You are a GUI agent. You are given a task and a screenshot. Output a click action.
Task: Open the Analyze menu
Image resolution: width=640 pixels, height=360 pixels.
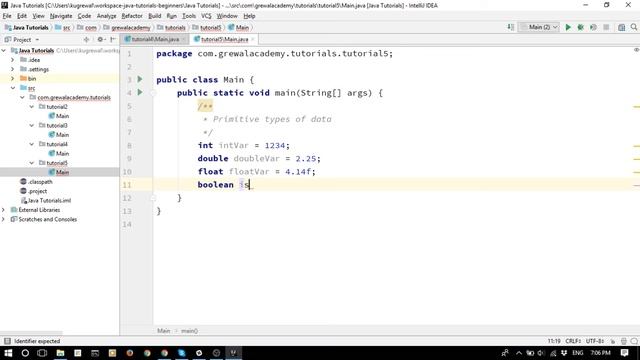(x=107, y=16)
